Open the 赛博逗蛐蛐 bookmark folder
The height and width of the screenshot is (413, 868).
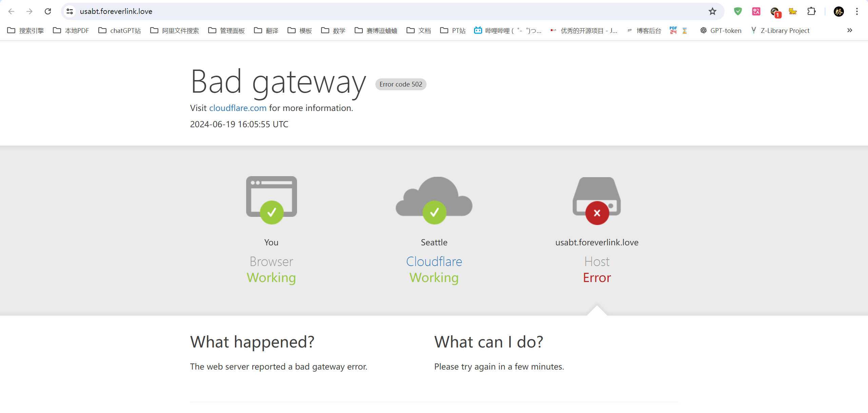tap(376, 31)
